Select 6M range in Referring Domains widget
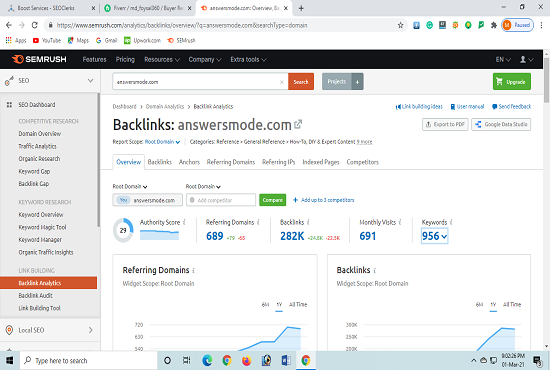 coord(265,304)
